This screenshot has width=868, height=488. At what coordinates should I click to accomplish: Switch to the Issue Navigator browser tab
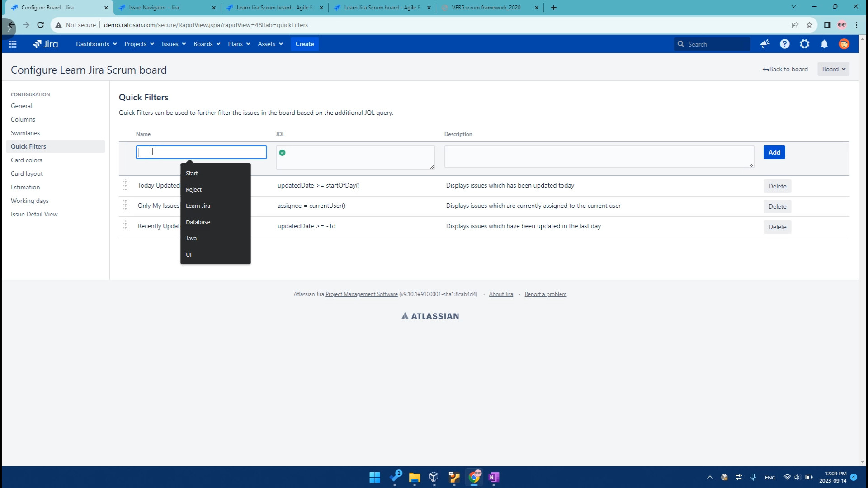[x=167, y=8]
